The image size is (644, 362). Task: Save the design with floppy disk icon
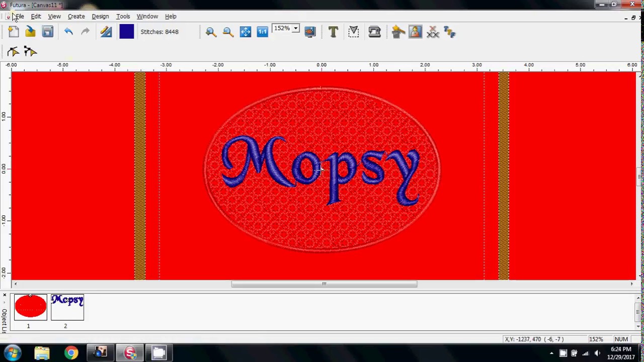pyautogui.click(x=47, y=32)
